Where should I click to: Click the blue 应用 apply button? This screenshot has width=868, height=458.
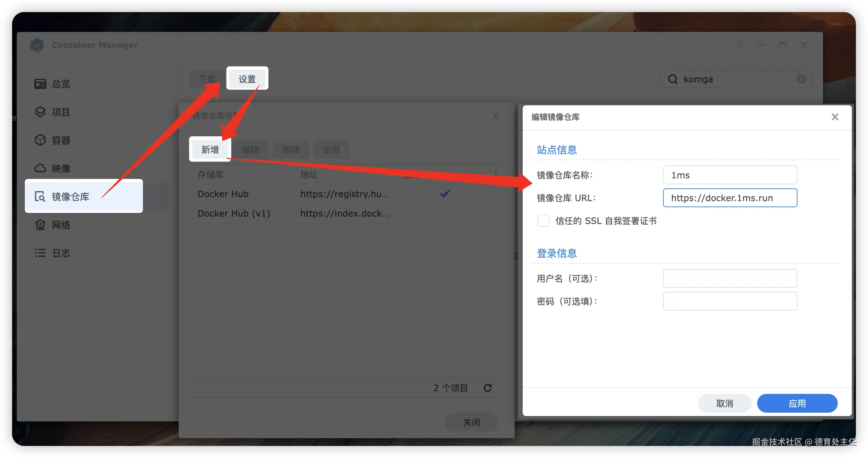tap(797, 403)
